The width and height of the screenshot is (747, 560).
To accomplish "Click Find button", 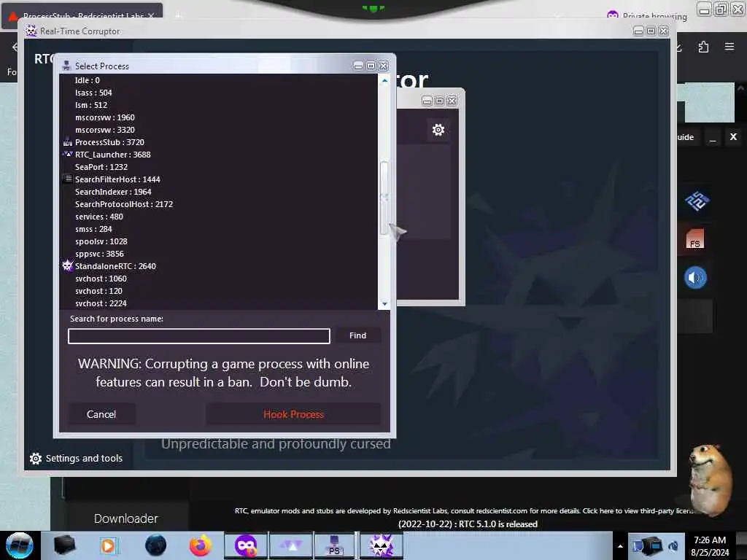I will click(x=357, y=335).
